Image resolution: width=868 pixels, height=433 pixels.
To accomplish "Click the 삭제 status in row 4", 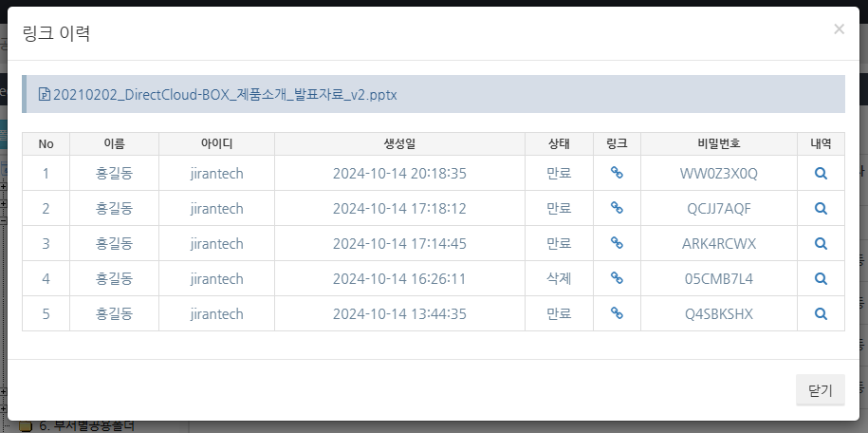I will [559, 278].
